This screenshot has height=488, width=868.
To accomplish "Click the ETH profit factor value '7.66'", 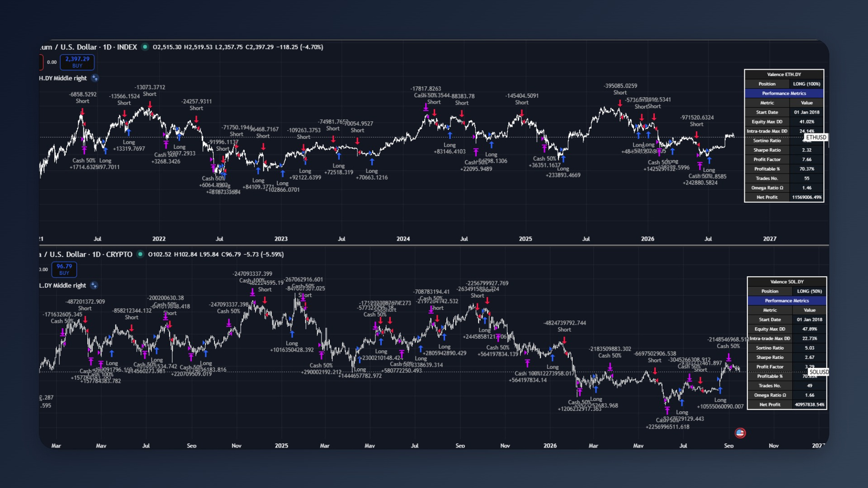I will (x=806, y=160).
